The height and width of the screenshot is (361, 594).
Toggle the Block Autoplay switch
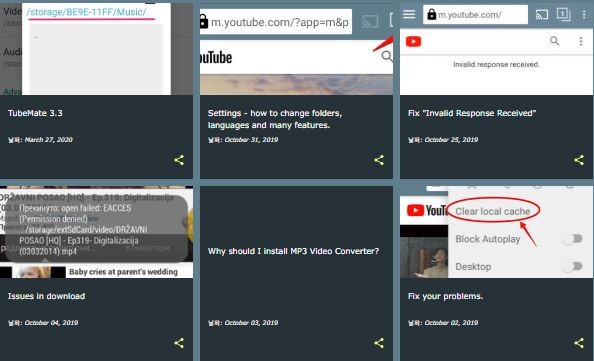point(572,239)
